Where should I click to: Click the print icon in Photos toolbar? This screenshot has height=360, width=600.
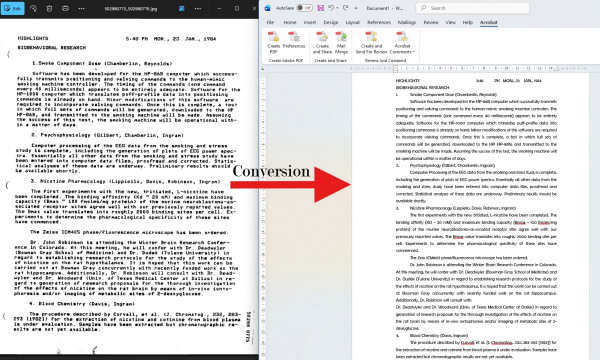[65, 8]
